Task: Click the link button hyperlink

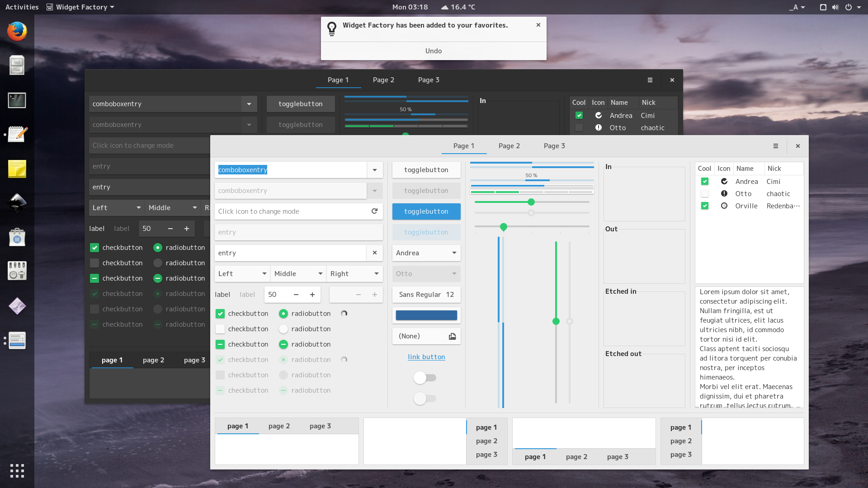Action: (426, 357)
